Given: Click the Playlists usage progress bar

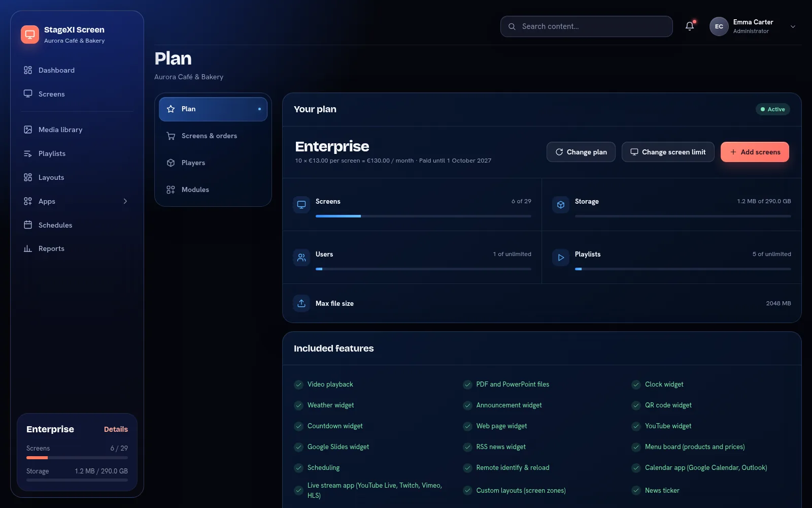Looking at the screenshot, I should [683, 269].
